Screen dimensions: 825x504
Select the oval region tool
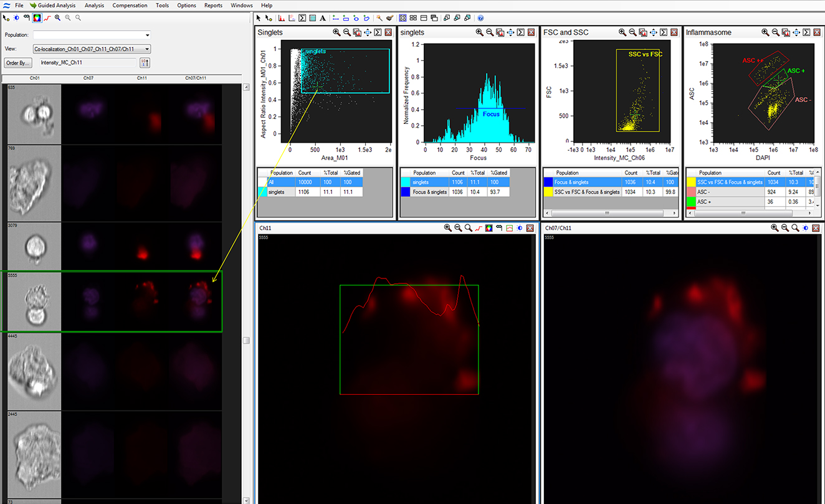(356, 18)
